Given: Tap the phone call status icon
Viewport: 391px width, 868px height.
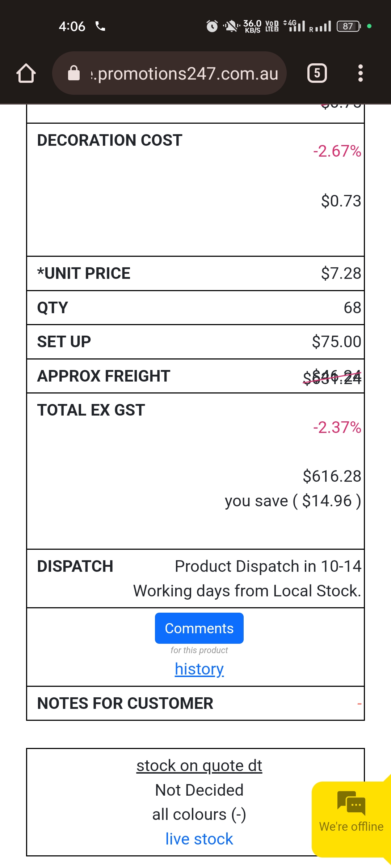Looking at the screenshot, I should [100, 26].
